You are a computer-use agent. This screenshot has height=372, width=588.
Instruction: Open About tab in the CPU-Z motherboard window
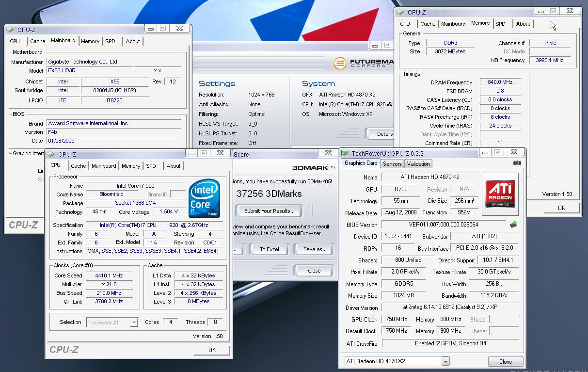coord(133,41)
